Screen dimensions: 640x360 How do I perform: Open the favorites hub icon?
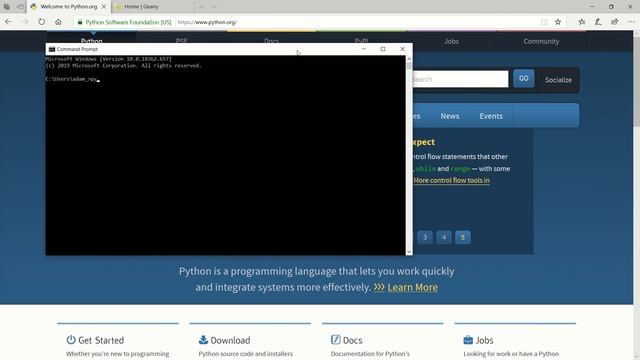[582, 22]
